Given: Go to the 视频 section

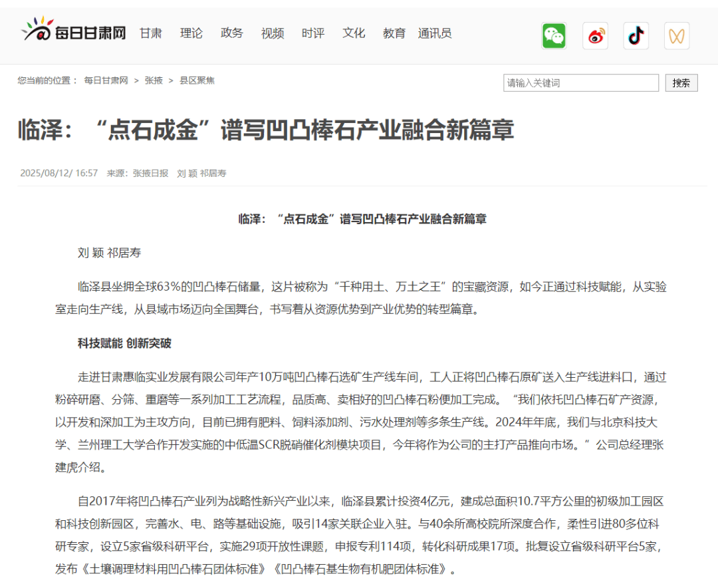Looking at the screenshot, I should pos(273,33).
